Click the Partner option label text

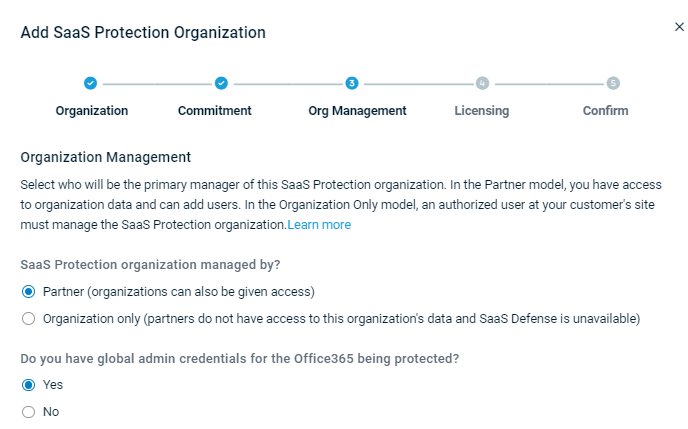click(x=179, y=292)
